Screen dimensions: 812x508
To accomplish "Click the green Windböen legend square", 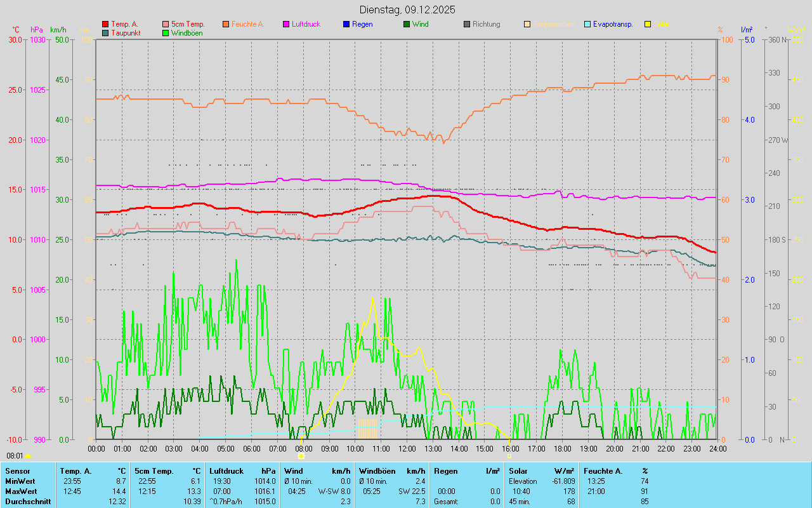I will pos(166,32).
